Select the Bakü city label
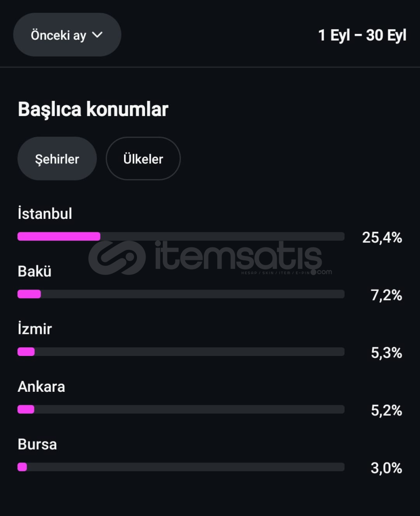 tap(34, 271)
